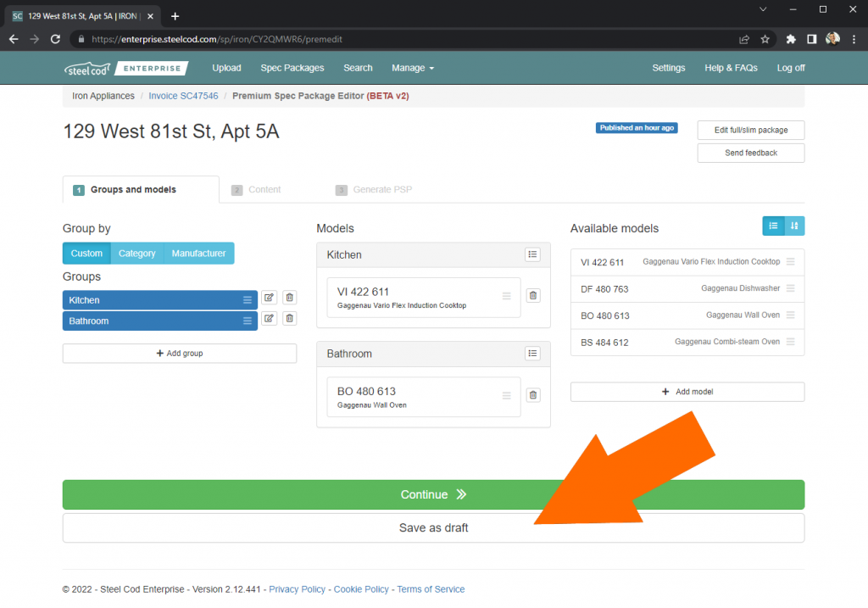
Task: Select the Groups and models tab
Action: pyautogui.click(x=141, y=189)
